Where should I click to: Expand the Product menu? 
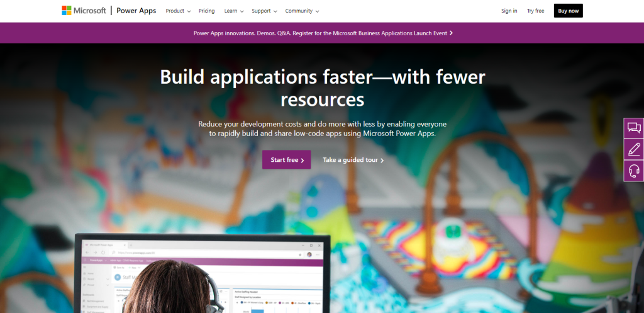[178, 11]
